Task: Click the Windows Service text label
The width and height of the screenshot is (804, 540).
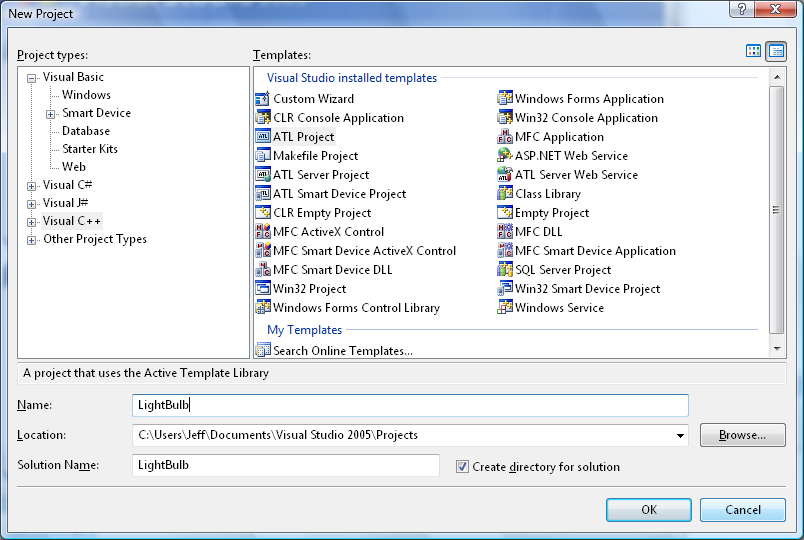Action: pyautogui.click(x=559, y=308)
